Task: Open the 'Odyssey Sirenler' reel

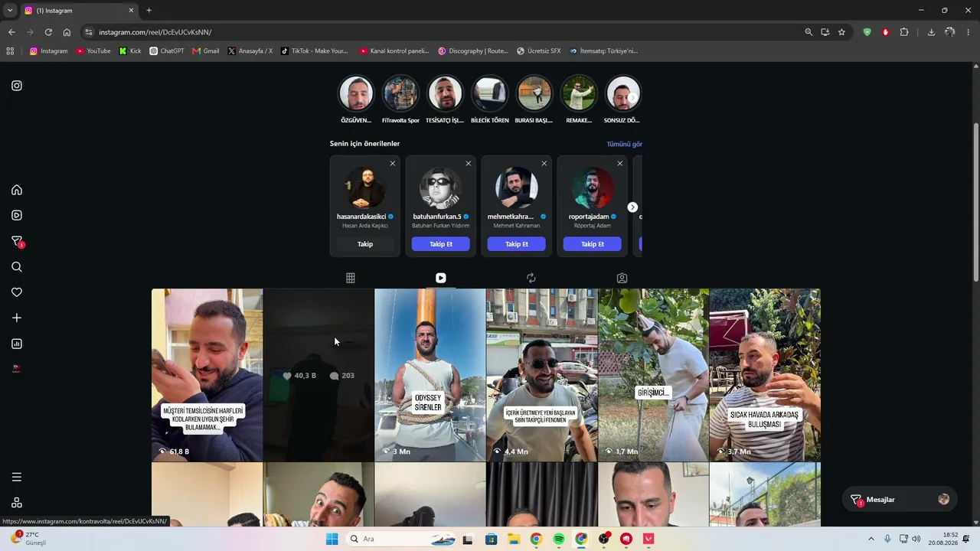Action: click(x=430, y=375)
